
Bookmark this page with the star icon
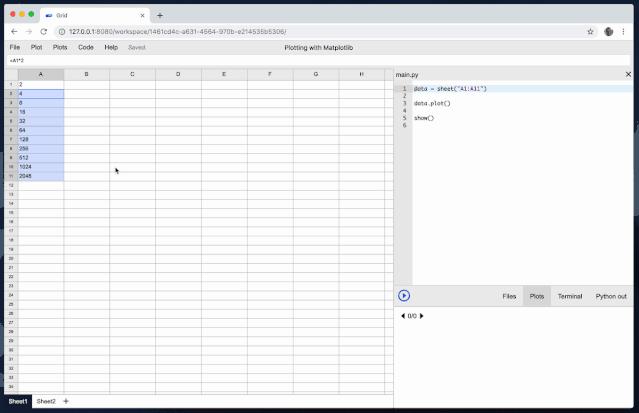(x=590, y=31)
